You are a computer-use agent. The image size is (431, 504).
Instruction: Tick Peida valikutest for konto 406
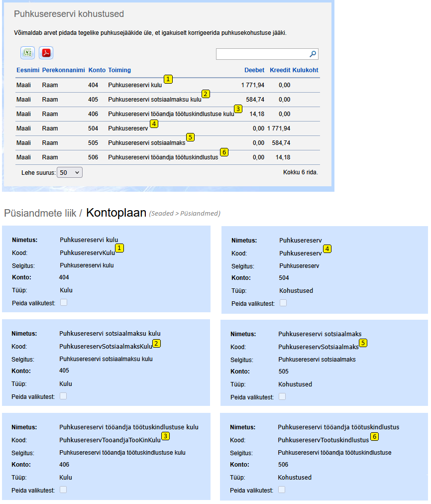pyautogui.click(x=63, y=490)
